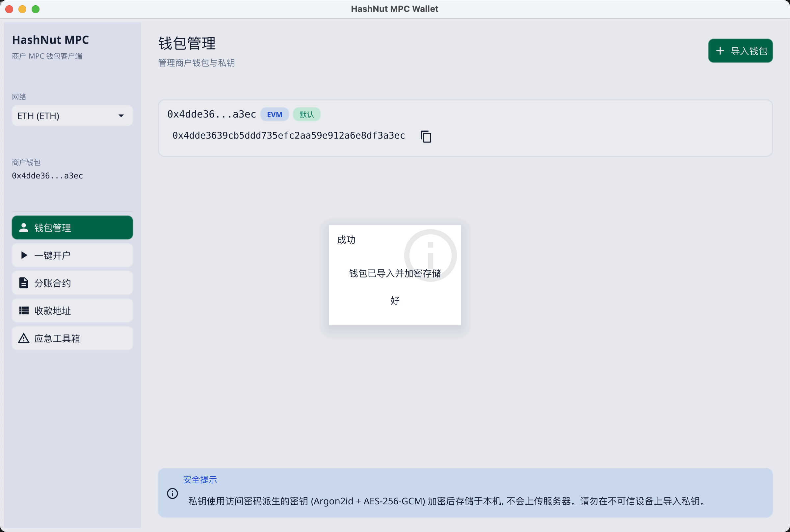This screenshot has width=790, height=532.
Task: Click the person icon beside 钱包管理
Action: (23, 227)
